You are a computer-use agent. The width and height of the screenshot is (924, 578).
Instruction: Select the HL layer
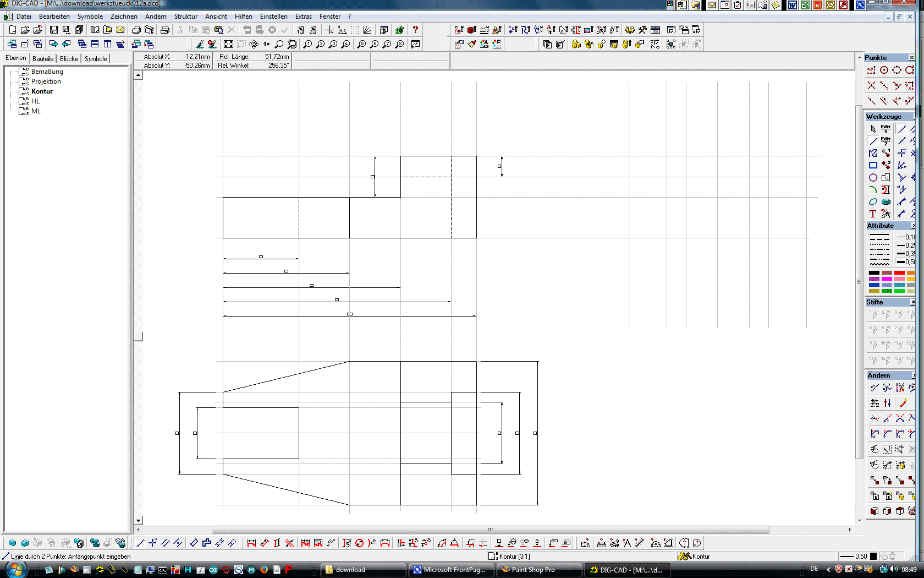(x=35, y=101)
